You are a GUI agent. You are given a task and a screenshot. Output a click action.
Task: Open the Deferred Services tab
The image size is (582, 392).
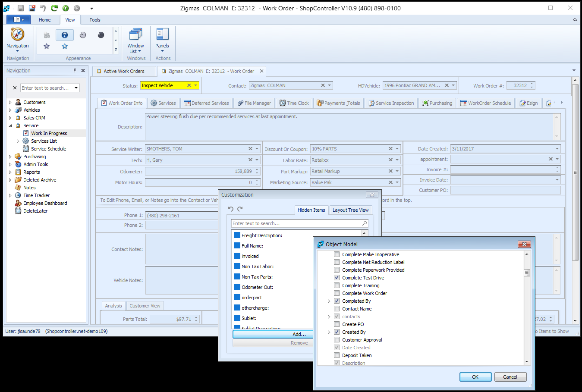click(x=206, y=103)
